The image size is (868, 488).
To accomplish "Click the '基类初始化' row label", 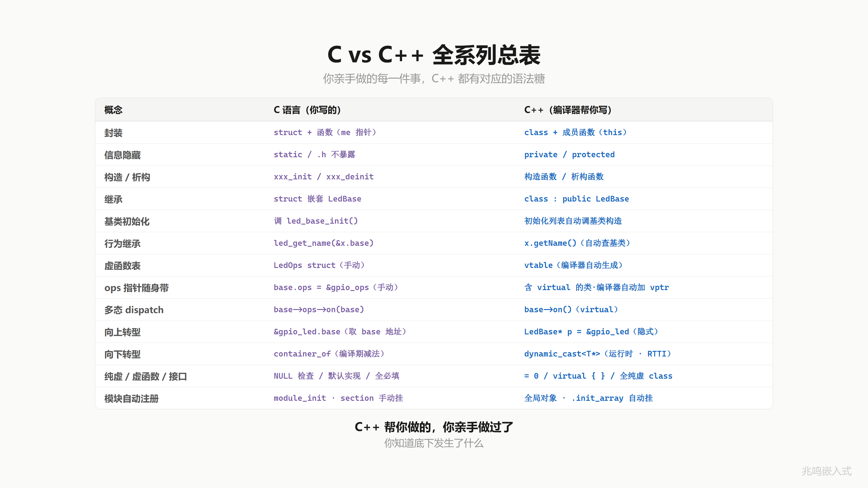I will coord(127,221).
